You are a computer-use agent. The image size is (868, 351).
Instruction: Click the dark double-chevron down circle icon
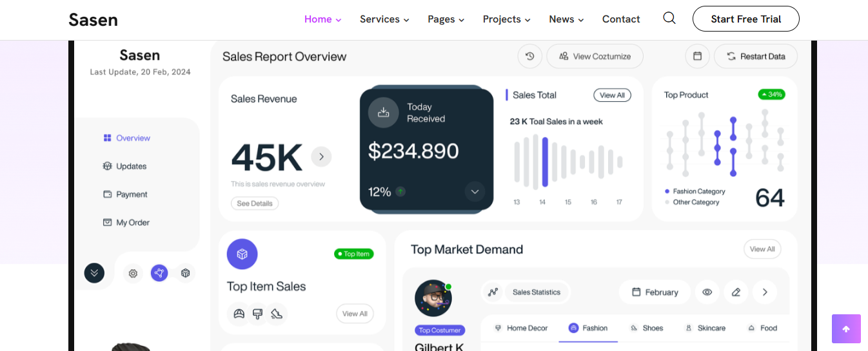94,273
